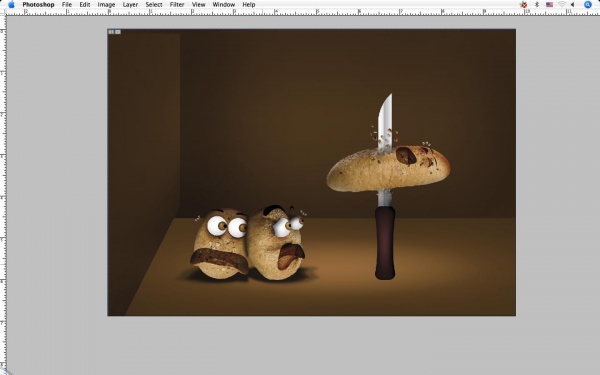600x375 pixels.
Task: Click the vertical ruler at left
Action: [3, 195]
